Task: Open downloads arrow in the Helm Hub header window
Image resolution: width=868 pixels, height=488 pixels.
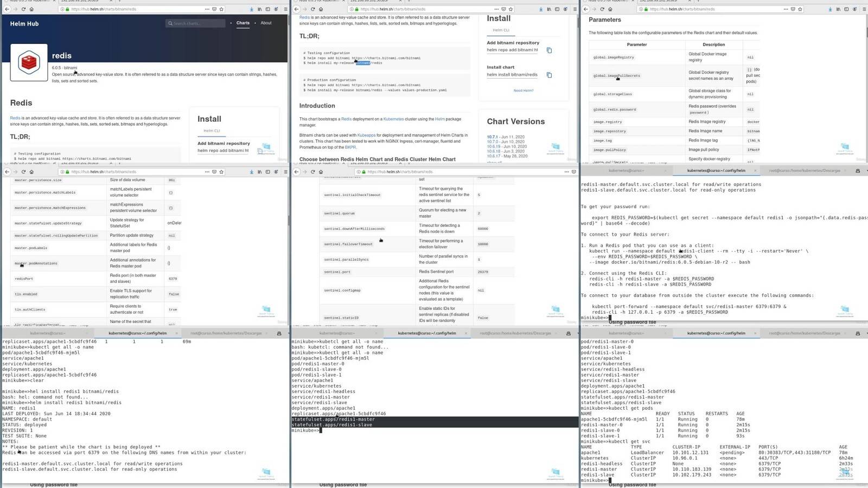Action: (252, 9)
